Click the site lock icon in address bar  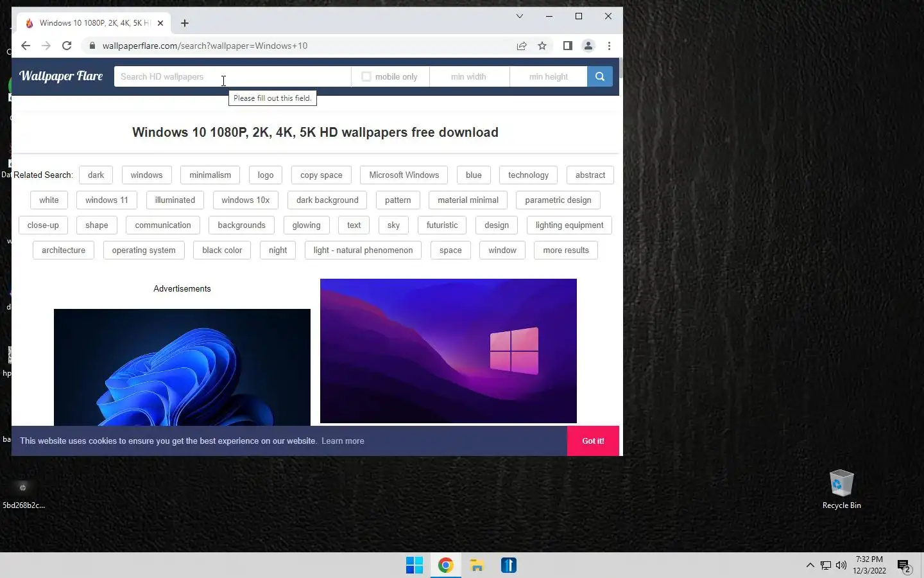92,46
